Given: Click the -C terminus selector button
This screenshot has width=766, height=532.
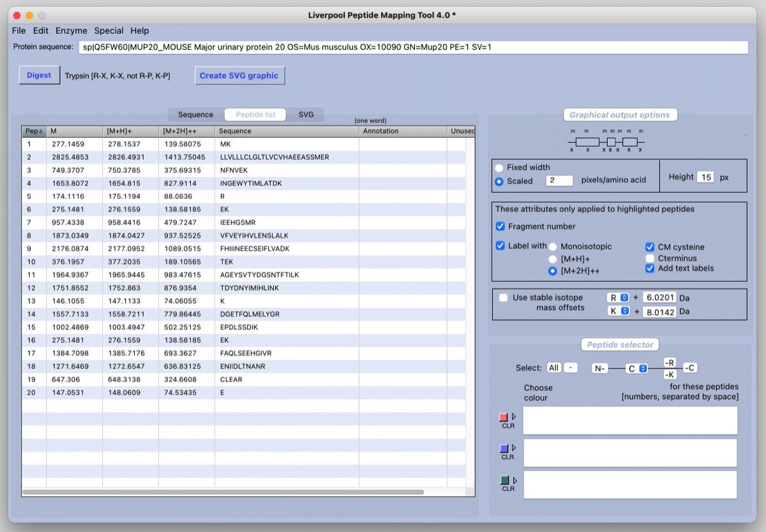Looking at the screenshot, I should pos(690,368).
